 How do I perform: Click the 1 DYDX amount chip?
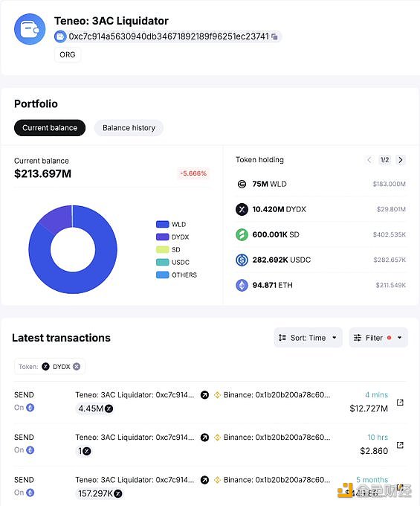pos(84,451)
